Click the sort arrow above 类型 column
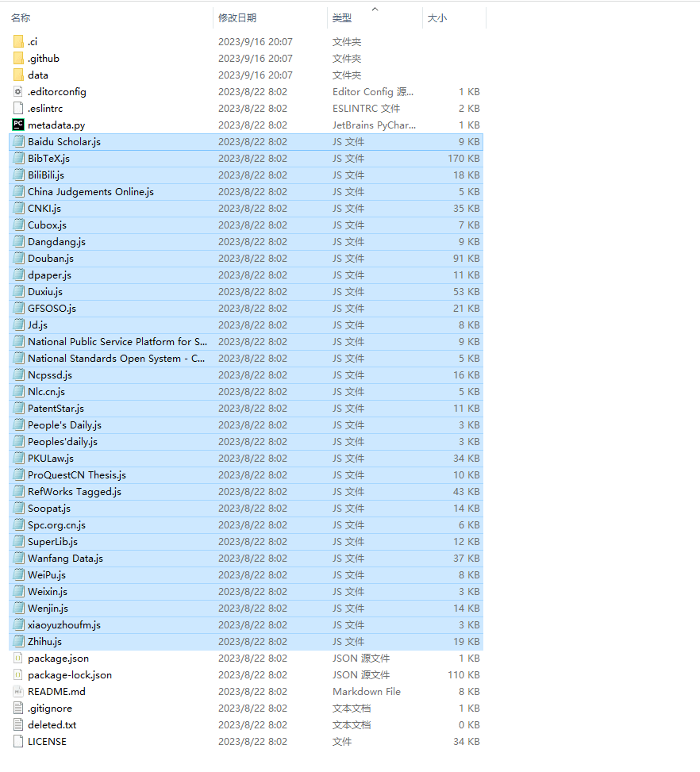 click(375, 9)
